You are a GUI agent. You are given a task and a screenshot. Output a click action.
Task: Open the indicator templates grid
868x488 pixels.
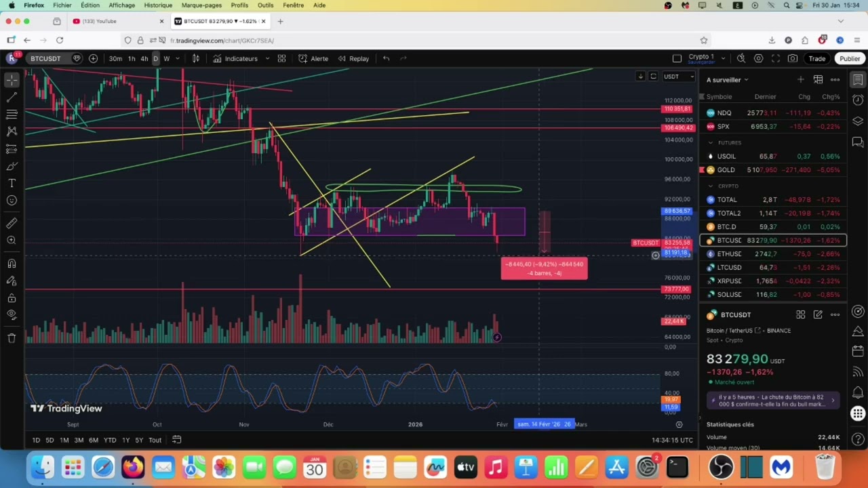point(281,58)
